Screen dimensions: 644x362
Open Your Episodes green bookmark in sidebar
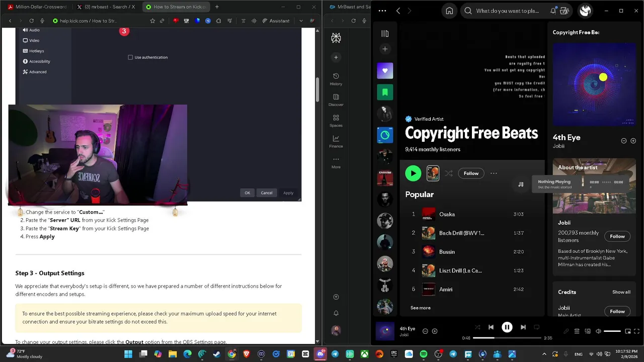[x=385, y=92]
